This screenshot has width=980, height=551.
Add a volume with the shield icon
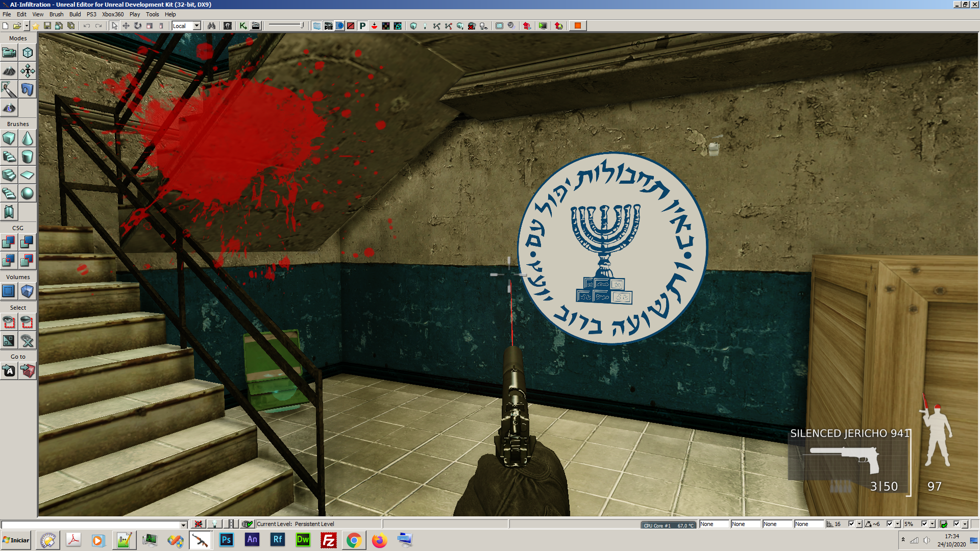click(x=28, y=291)
